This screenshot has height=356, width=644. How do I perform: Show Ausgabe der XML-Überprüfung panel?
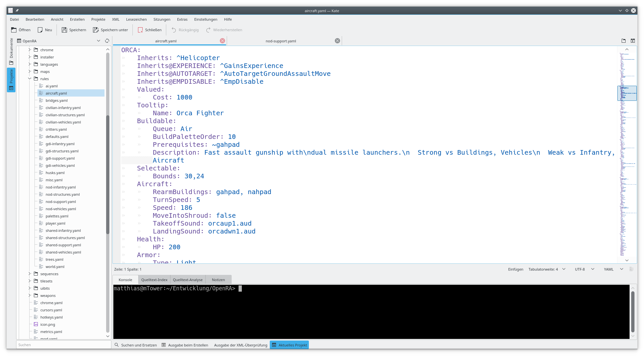(241, 345)
